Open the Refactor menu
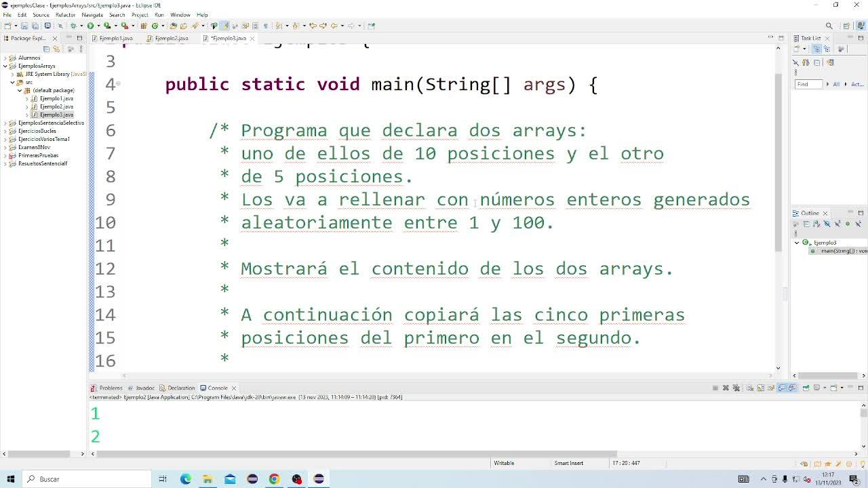The width and height of the screenshot is (868, 488). (65, 14)
